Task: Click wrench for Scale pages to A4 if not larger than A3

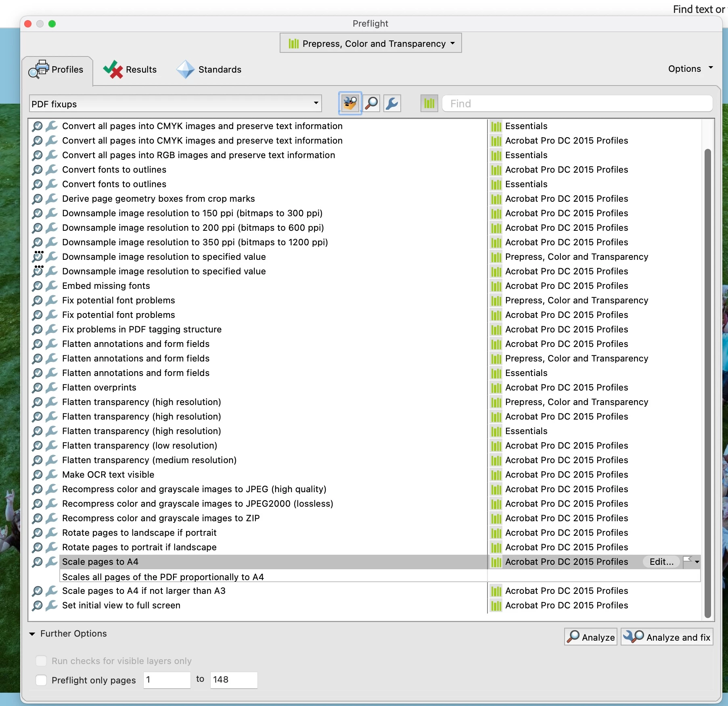Action: [52, 591]
